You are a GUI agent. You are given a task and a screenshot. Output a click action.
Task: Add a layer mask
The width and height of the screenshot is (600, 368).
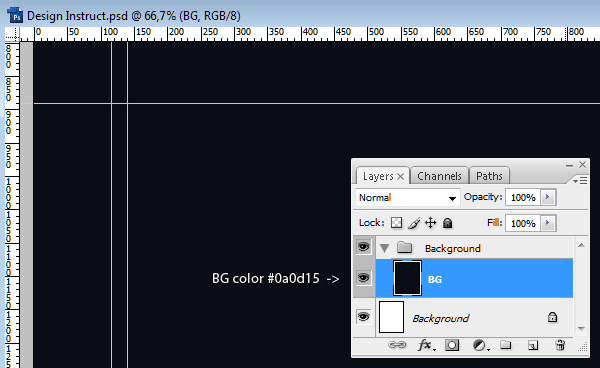452,345
